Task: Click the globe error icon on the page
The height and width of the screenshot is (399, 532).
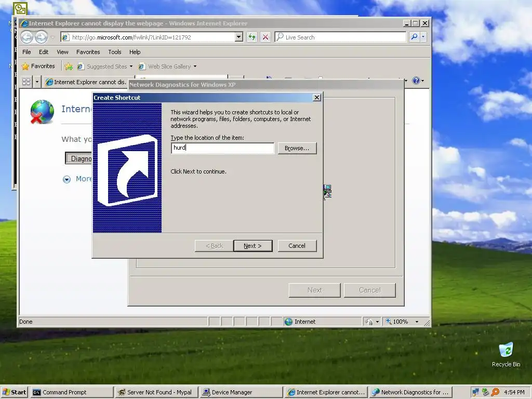Action: click(42, 112)
